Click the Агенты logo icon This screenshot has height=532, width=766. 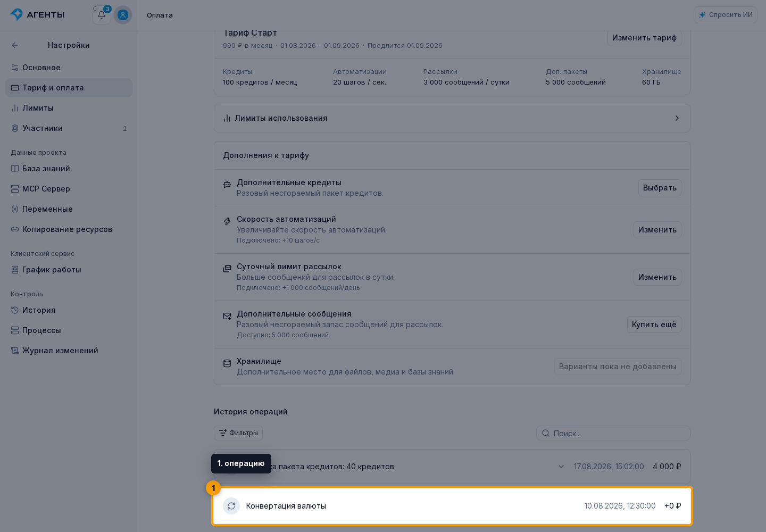click(x=16, y=14)
